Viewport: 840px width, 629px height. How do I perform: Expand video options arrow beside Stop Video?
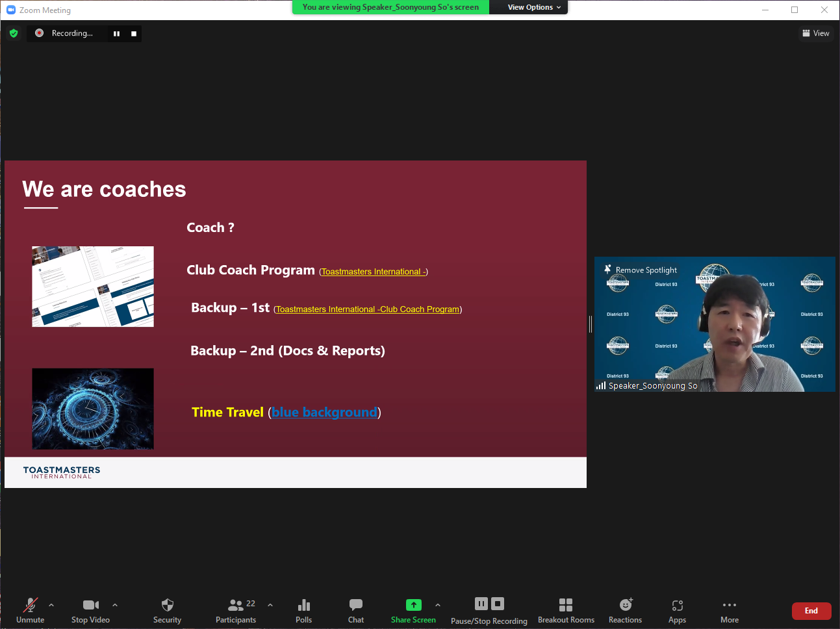tap(115, 605)
